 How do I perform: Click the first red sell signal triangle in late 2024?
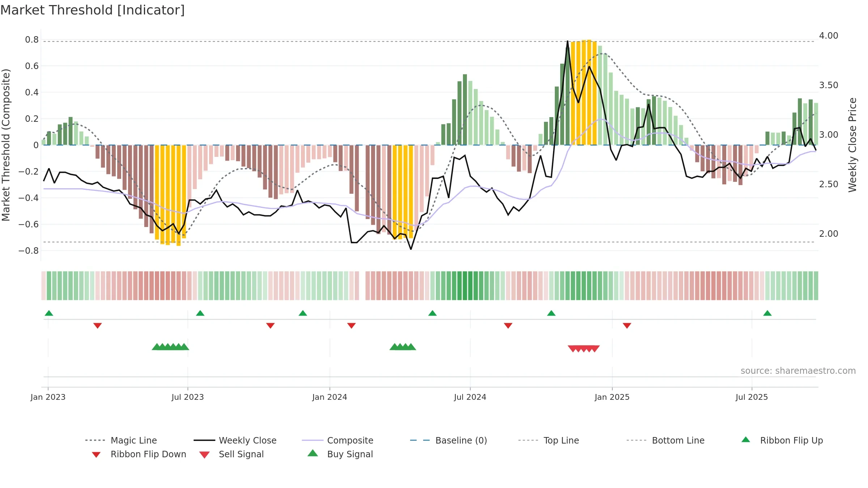tap(573, 348)
